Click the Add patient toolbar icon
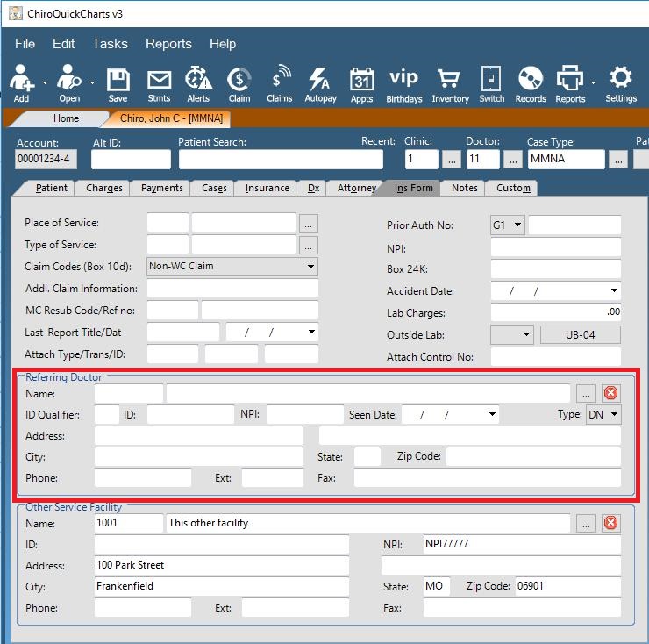649x644 pixels. tap(22, 82)
